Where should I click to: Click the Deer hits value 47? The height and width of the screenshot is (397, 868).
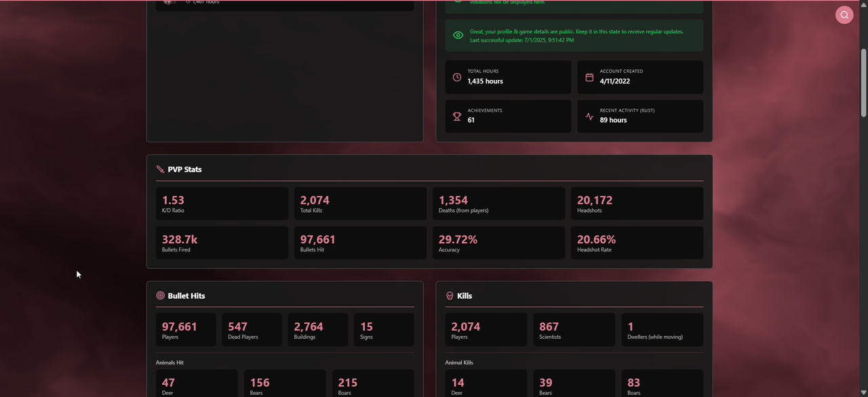[168, 383]
